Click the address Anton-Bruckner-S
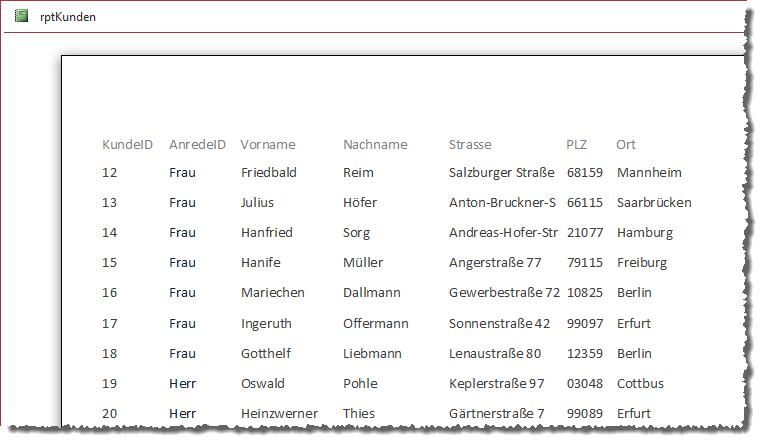 tap(502, 203)
